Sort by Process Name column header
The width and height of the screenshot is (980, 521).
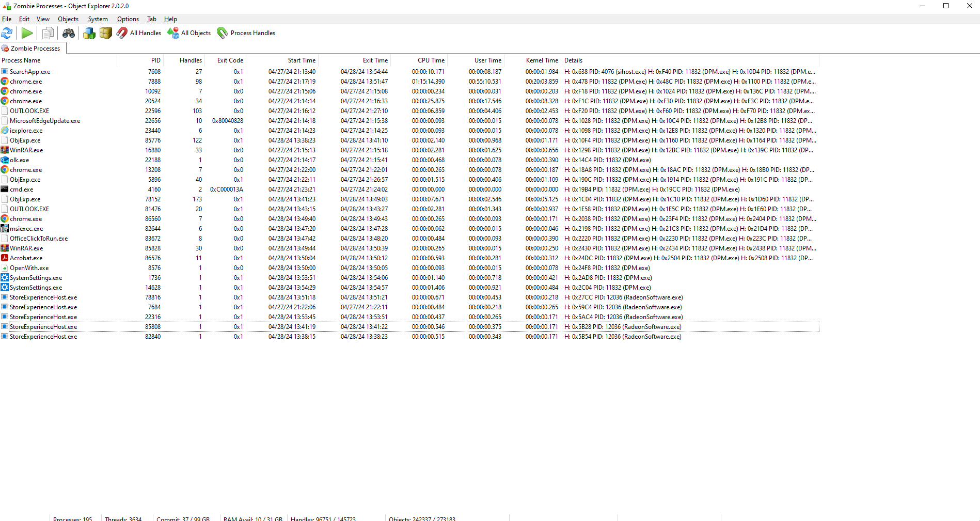pyautogui.click(x=58, y=60)
